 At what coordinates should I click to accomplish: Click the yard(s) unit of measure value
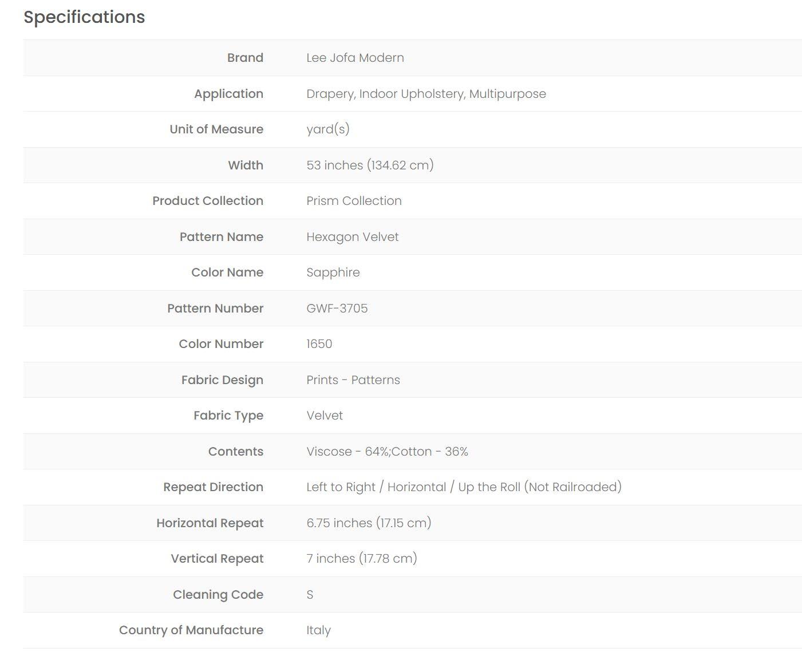[327, 129]
